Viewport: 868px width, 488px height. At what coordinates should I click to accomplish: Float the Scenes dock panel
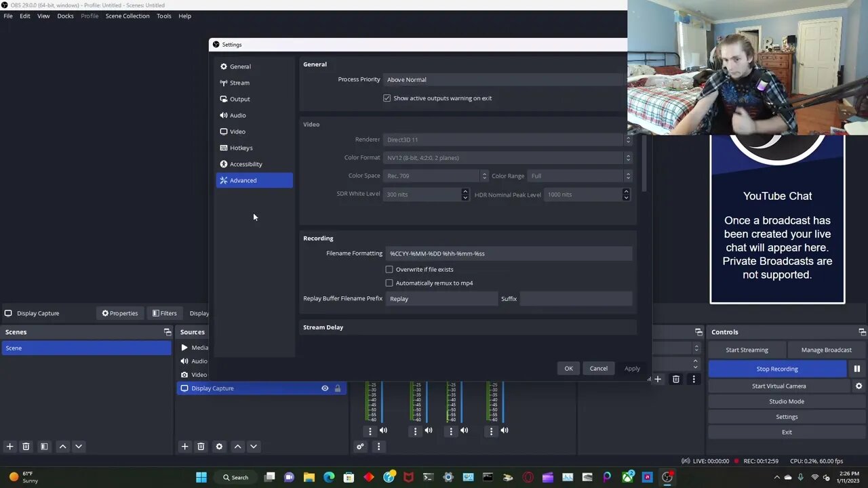coord(167,332)
